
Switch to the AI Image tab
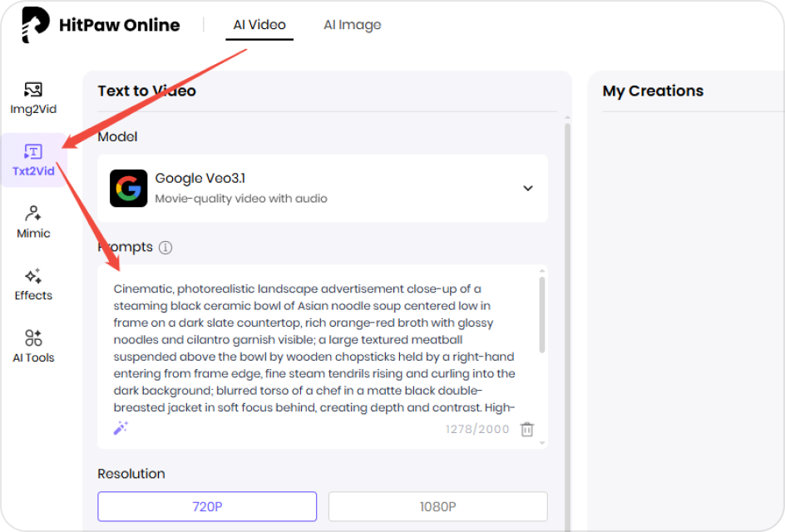(352, 25)
